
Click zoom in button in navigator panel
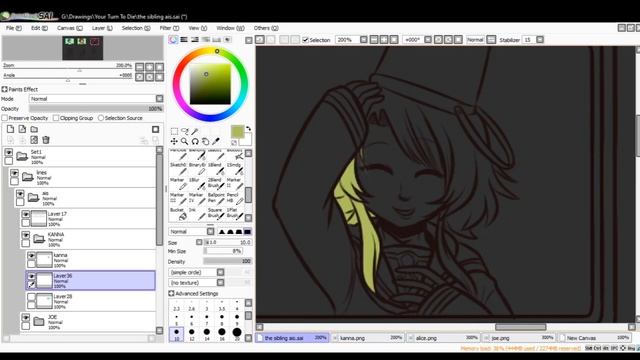point(149,67)
